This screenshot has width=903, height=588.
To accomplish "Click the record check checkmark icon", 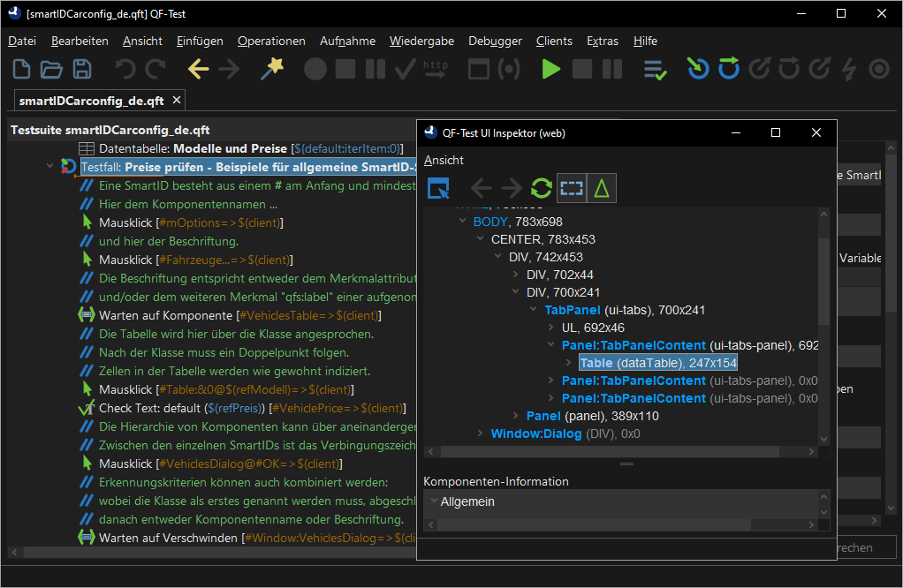I will (406, 69).
